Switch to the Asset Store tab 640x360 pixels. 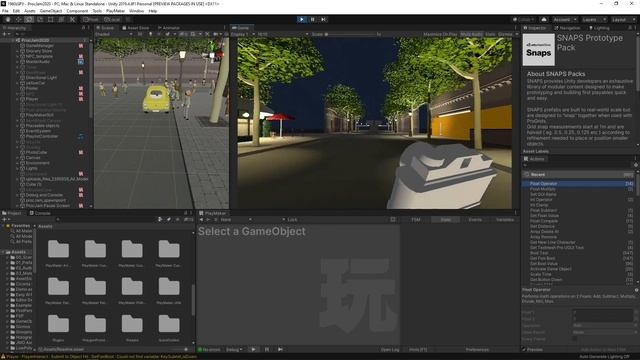[136, 28]
